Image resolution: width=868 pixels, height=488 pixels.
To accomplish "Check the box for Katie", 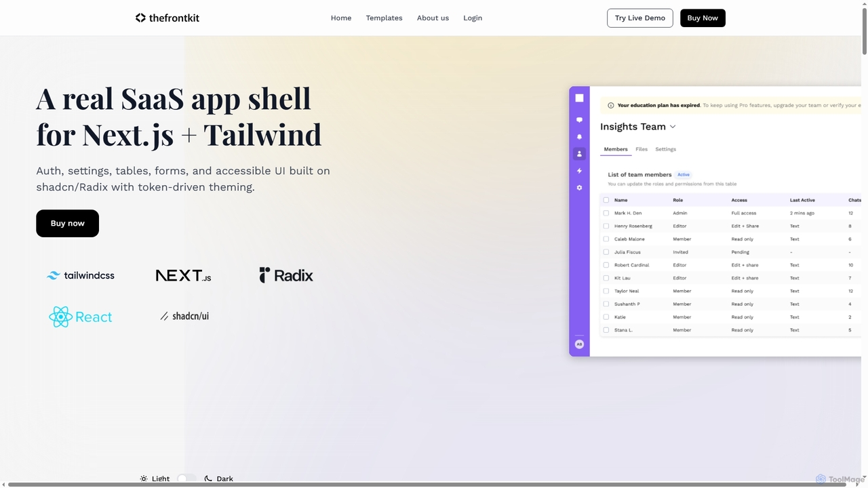I will click(606, 317).
